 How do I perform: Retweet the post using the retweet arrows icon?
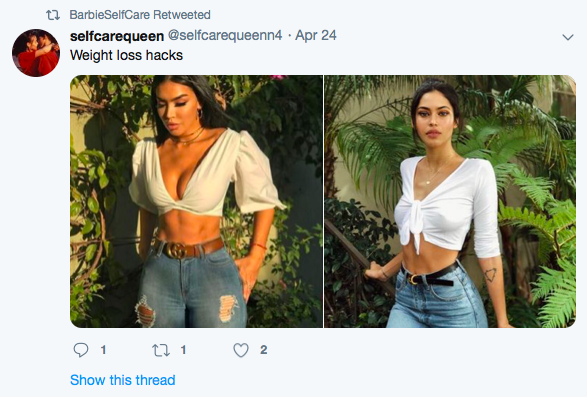pyautogui.click(x=161, y=350)
